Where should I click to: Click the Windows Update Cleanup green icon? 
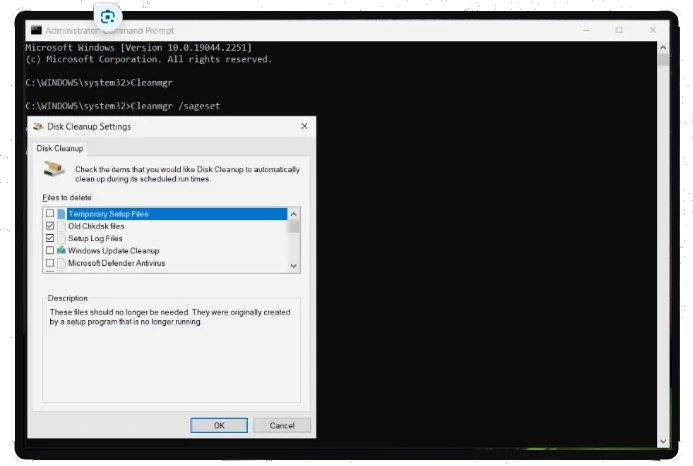pyautogui.click(x=61, y=250)
